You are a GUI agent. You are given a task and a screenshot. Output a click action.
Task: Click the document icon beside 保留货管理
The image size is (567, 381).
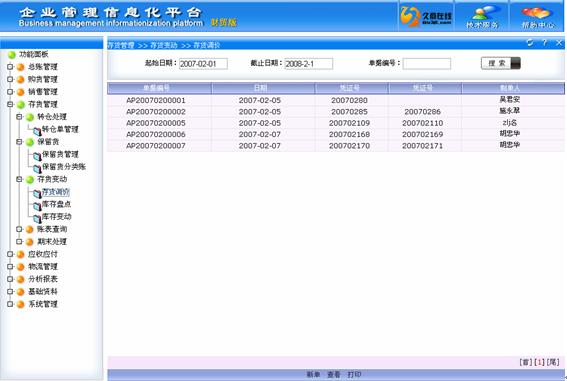pyautogui.click(x=37, y=156)
